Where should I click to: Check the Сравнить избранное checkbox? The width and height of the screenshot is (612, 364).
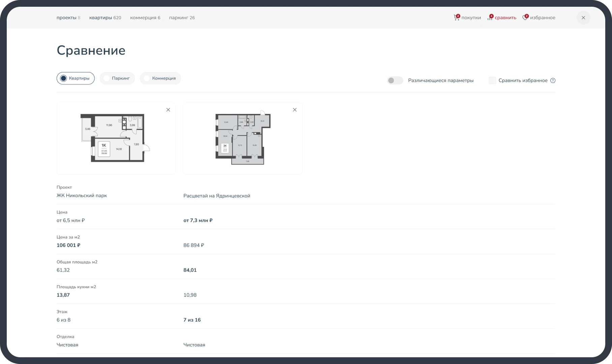(x=492, y=81)
